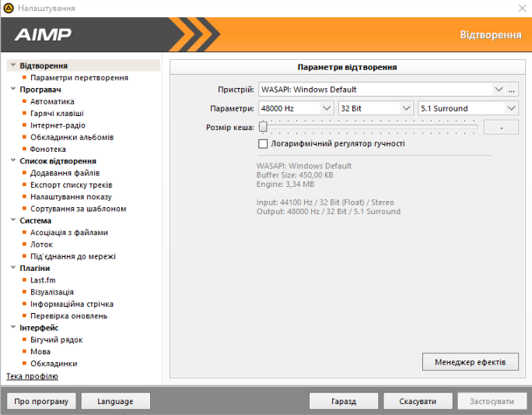
Task: Click the Language button
Action: pos(115,402)
